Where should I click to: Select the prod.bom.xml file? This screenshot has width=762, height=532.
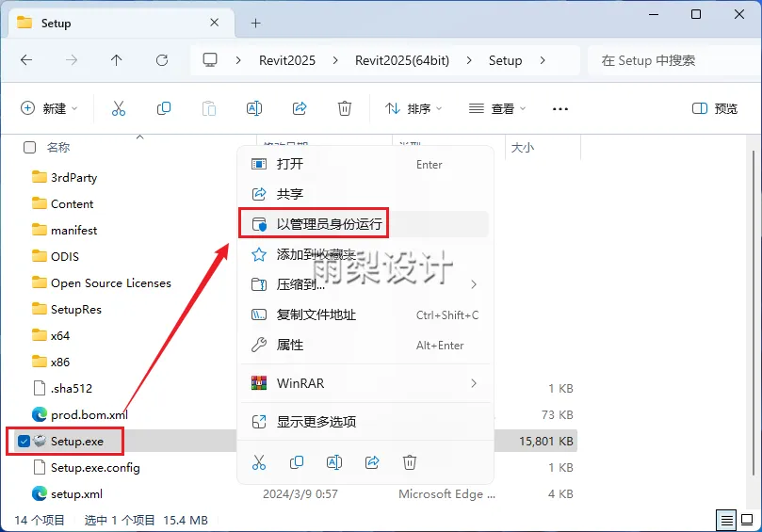[80, 414]
